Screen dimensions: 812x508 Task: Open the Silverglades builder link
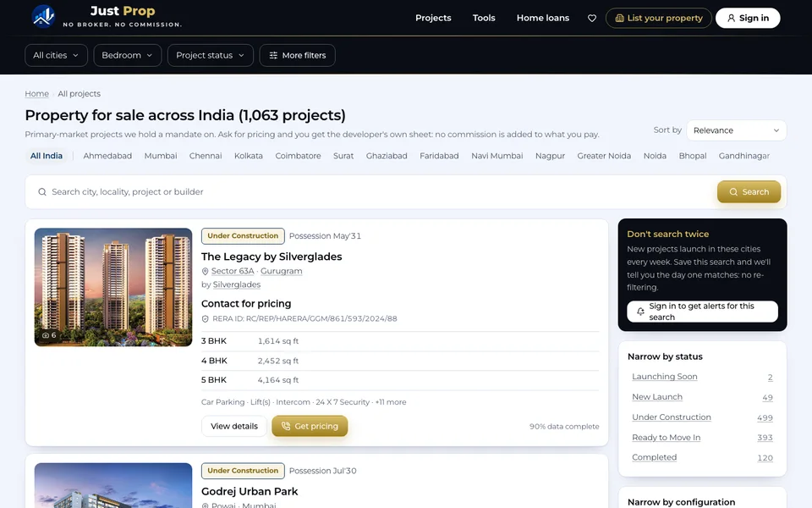click(237, 284)
